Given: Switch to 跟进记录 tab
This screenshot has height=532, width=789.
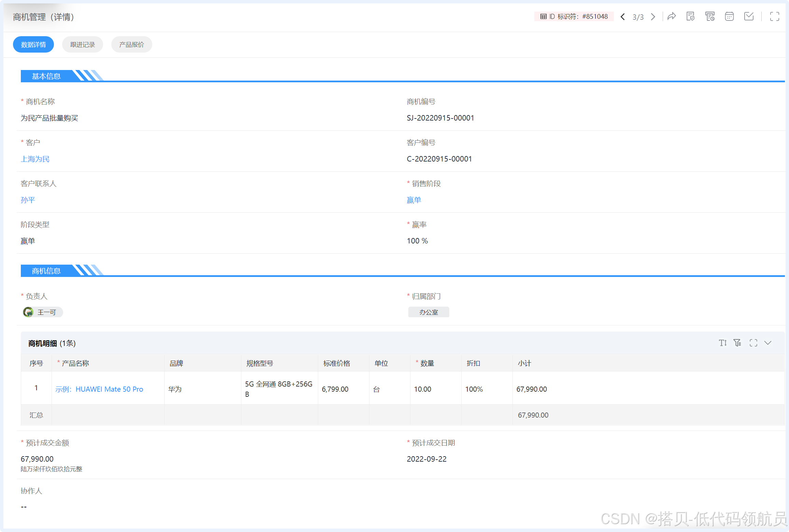Looking at the screenshot, I should tap(82, 45).
